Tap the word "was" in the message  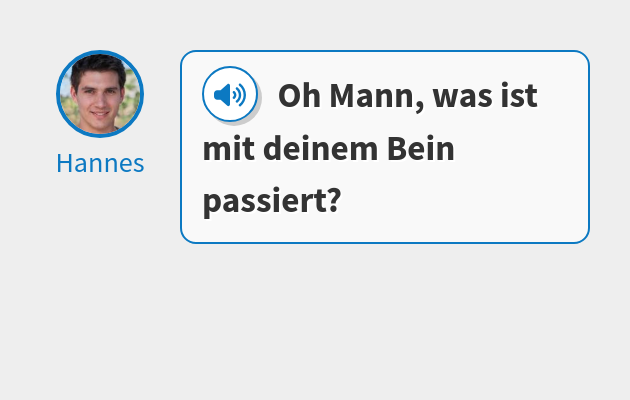coord(462,99)
